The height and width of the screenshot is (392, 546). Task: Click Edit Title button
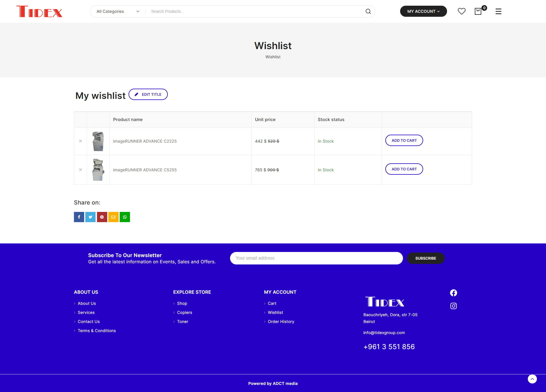pos(148,94)
